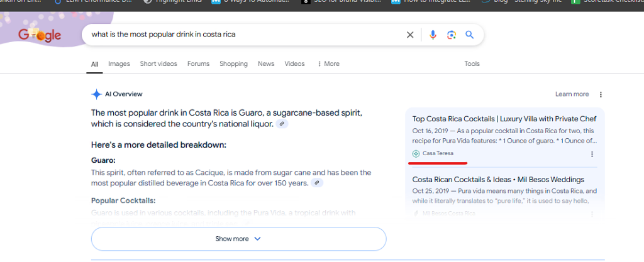
Task: Click the 'AI Overview' label text
Action: tap(124, 94)
